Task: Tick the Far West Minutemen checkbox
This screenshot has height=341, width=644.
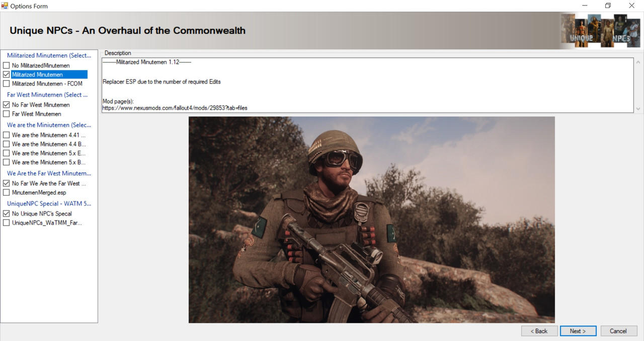Action: click(x=7, y=114)
